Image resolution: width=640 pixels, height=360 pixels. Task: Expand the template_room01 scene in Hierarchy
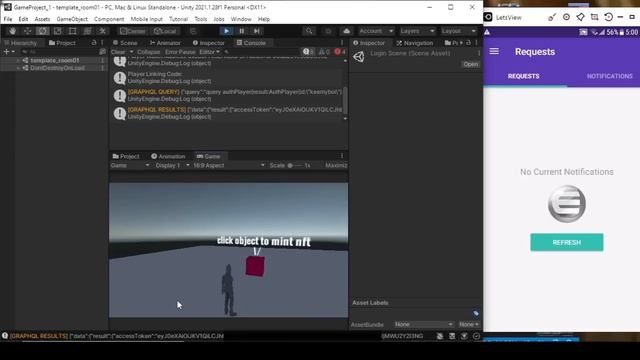[18, 60]
